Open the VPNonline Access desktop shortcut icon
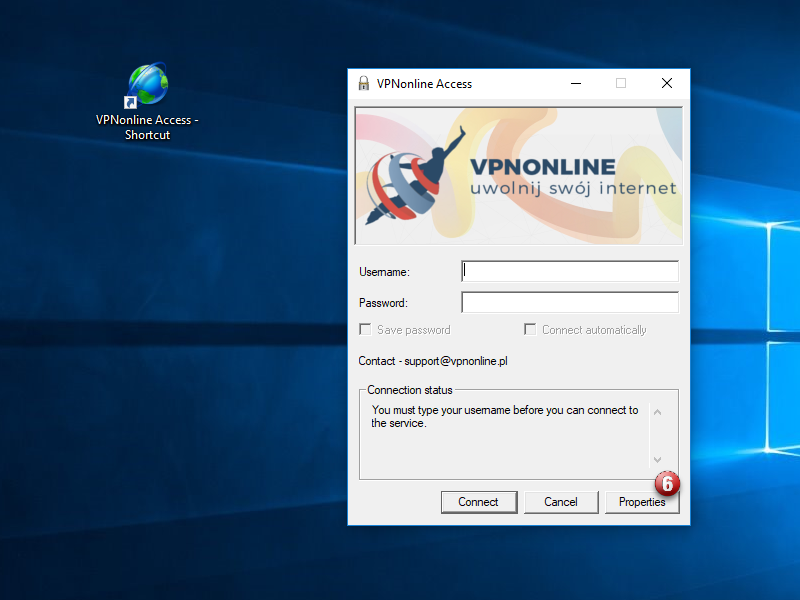This screenshot has width=800, height=600. [x=147, y=85]
